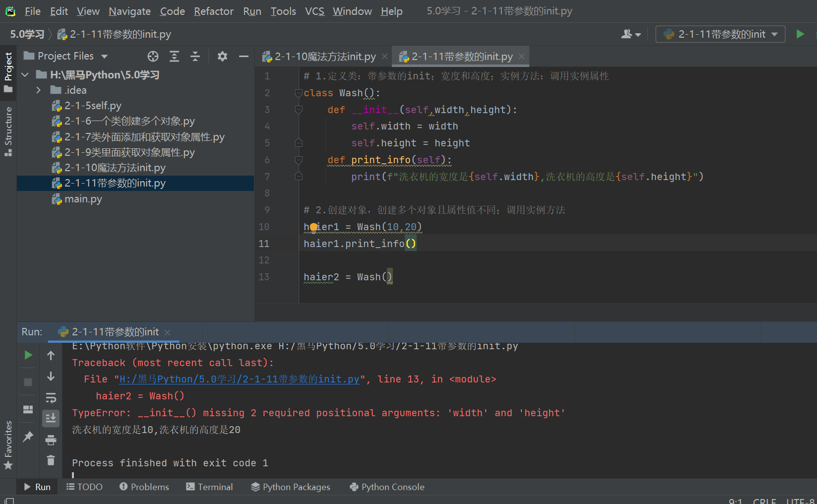Open the Terminal tool window
The image size is (817, 504).
[209, 487]
